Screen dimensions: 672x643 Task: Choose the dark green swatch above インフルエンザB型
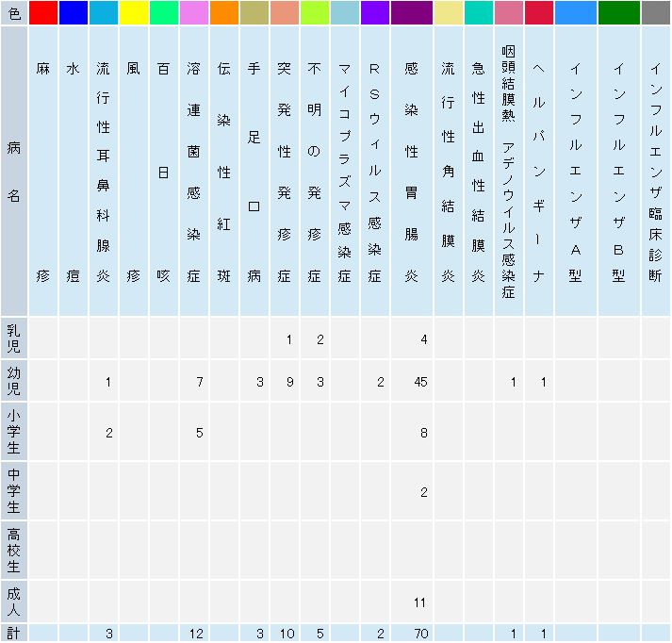coord(619,13)
